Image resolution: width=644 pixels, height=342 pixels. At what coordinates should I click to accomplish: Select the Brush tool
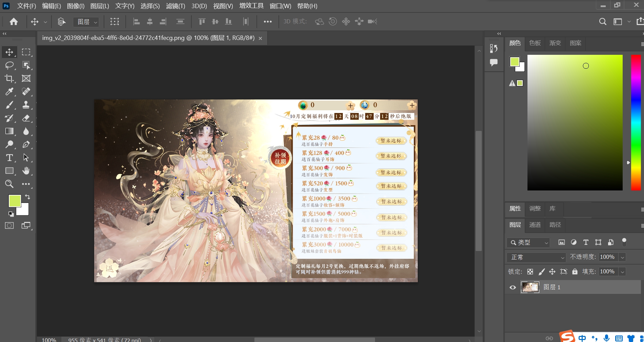pyautogui.click(x=9, y=105)
